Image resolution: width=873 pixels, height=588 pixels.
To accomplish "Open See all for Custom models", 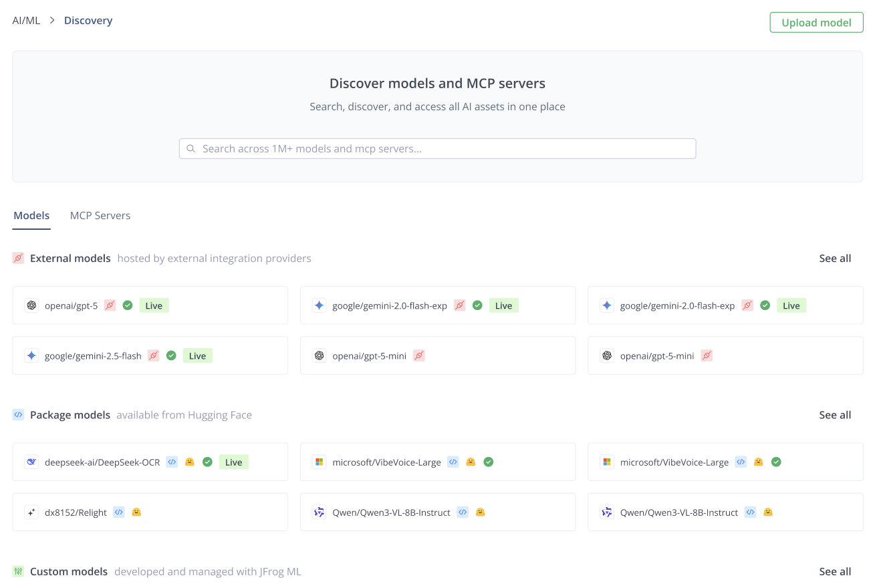I will point(835,571).
